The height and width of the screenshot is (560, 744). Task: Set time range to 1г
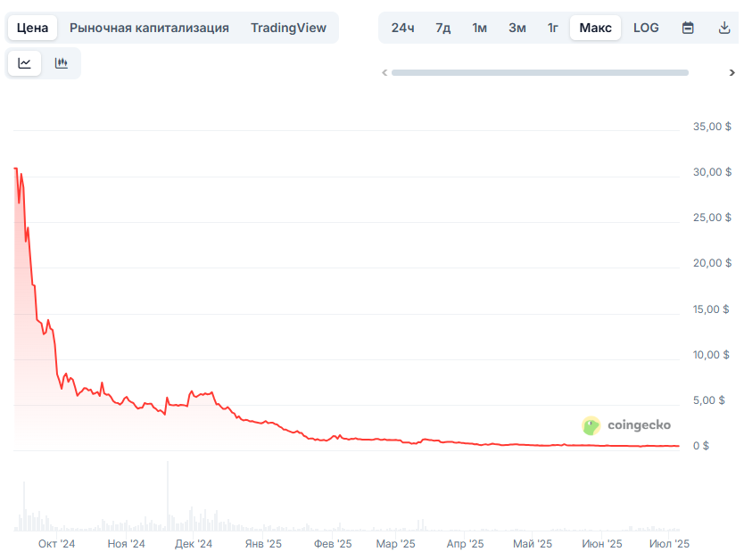552,28
